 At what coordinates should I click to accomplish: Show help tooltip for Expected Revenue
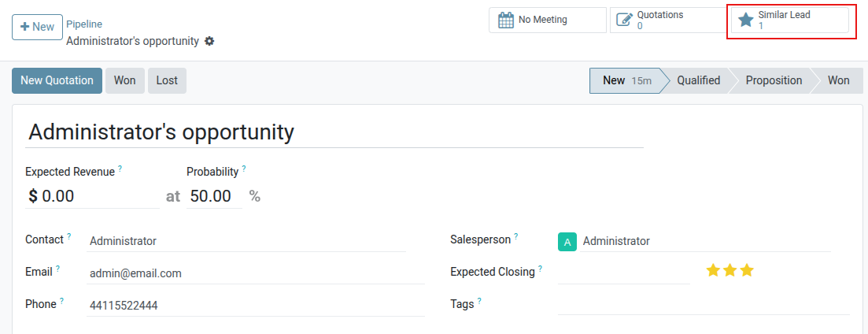coord(120,169)
